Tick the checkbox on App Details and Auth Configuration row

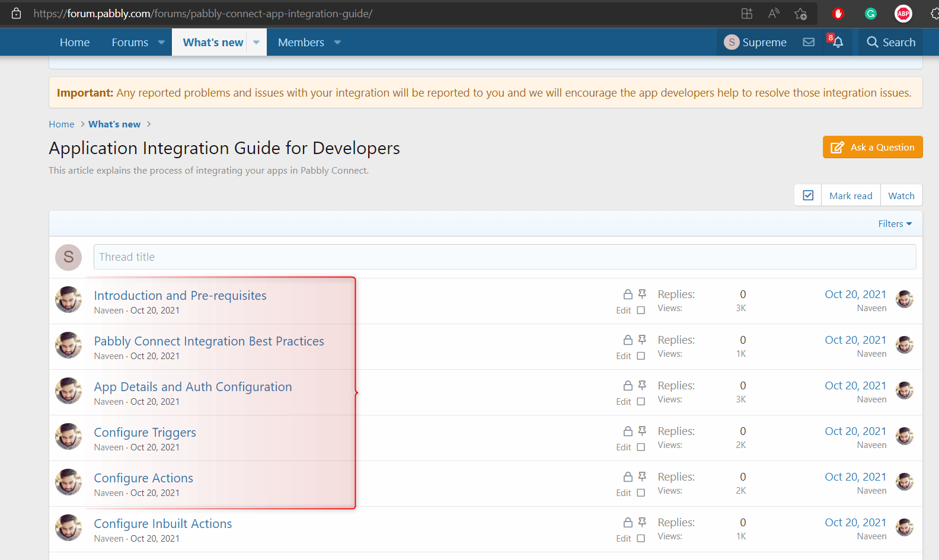point(641,401)
